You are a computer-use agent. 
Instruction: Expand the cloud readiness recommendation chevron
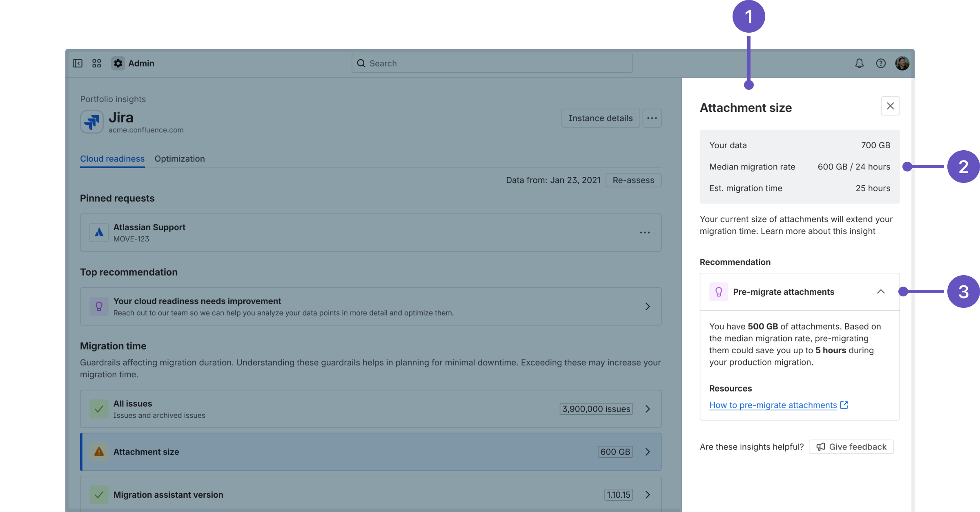[x=648, y=306]
